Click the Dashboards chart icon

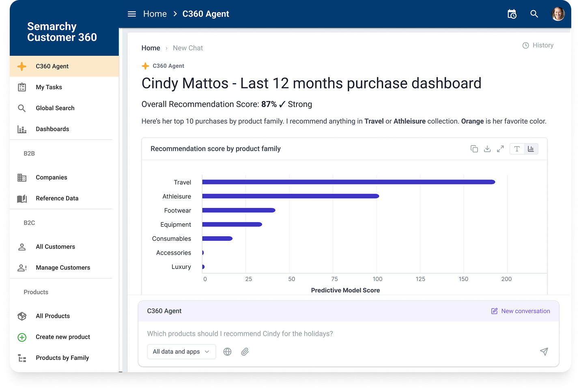pos(22,129)
